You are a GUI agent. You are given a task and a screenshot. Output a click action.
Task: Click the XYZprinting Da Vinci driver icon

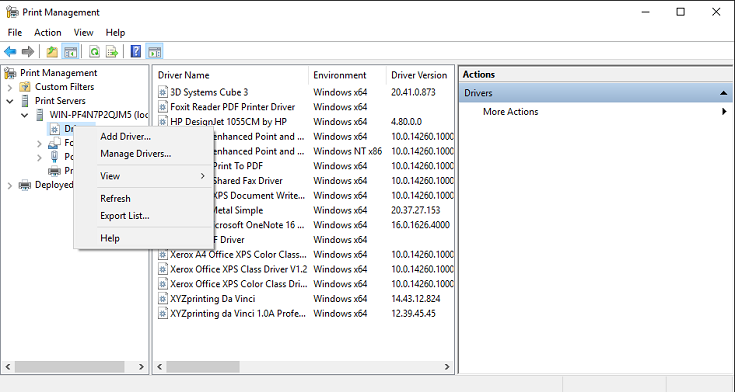coord(163,299)
